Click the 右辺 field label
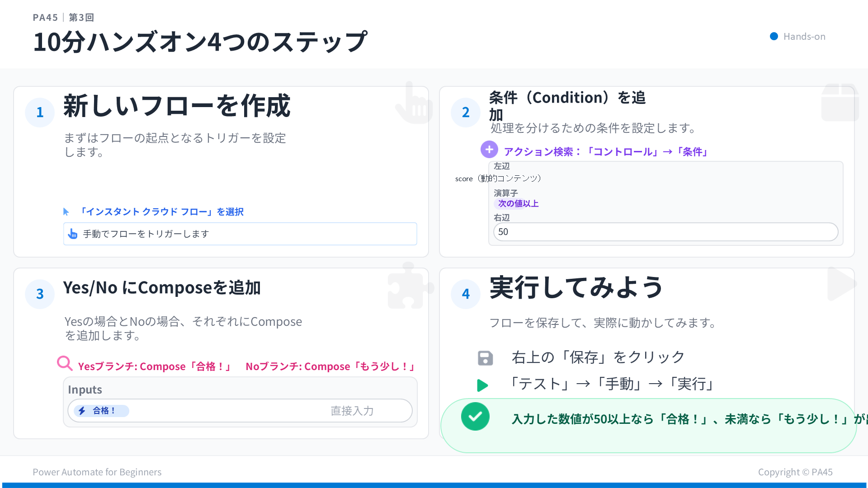Viewport: 868px width, 488px height. tap(501, 218)
